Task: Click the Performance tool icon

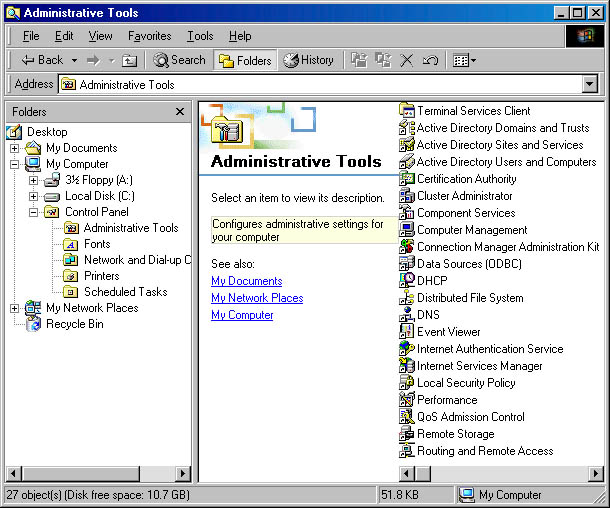Action: [x=407, y=400]
